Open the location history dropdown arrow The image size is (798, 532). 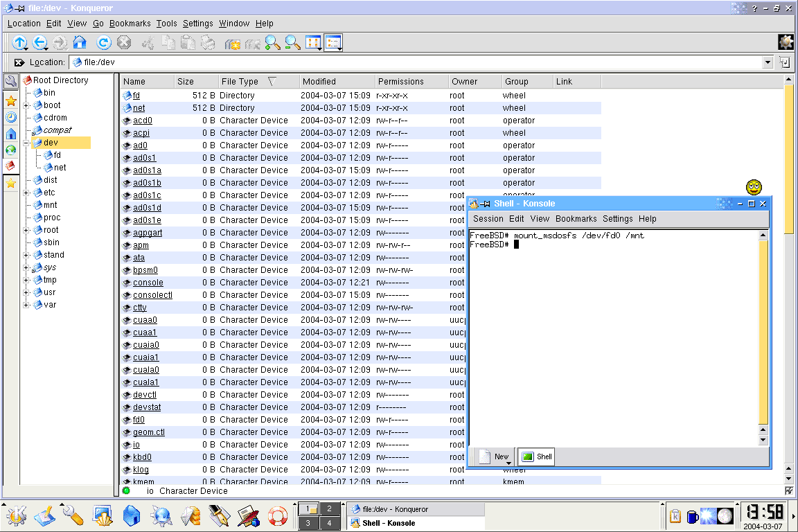[768, 62]
